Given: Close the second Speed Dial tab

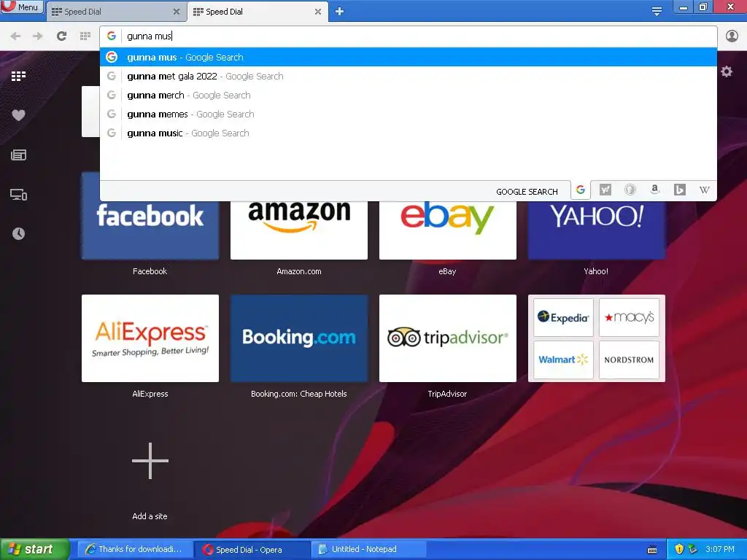Looking at the screenshot, I should pyautogui.click(x=318, y=12).
